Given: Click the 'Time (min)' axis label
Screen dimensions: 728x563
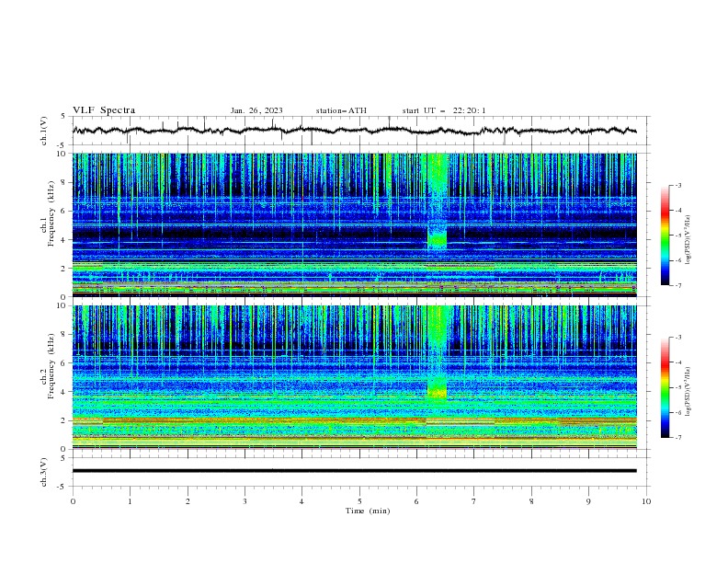Looking at the screenshot, I should (368, 511).
